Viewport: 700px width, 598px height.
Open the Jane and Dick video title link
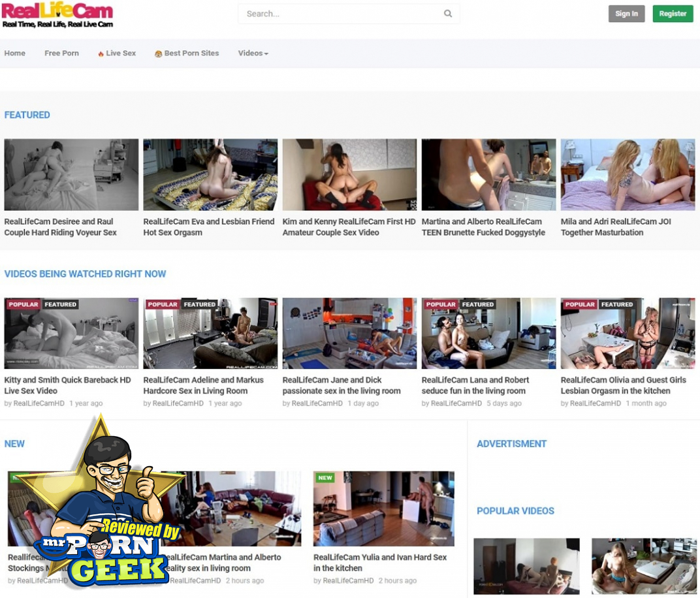(342, 385)
